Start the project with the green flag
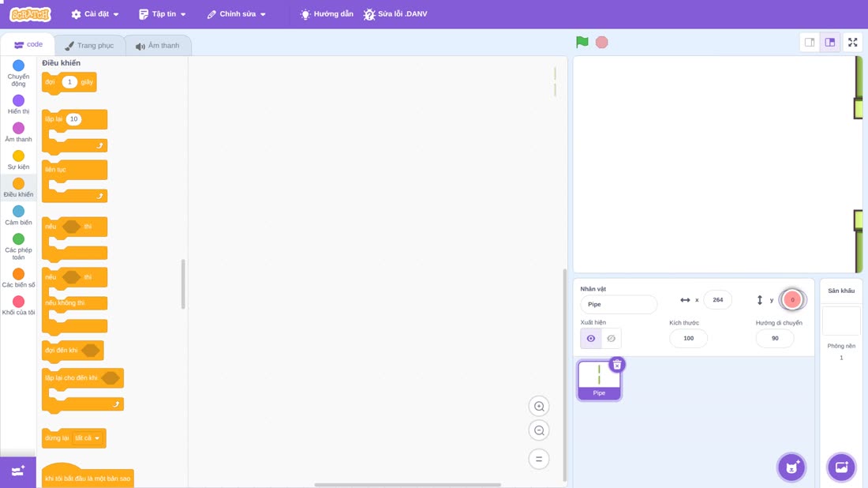The height and width of the screenshot is (488, 868). tap(582, 42)
